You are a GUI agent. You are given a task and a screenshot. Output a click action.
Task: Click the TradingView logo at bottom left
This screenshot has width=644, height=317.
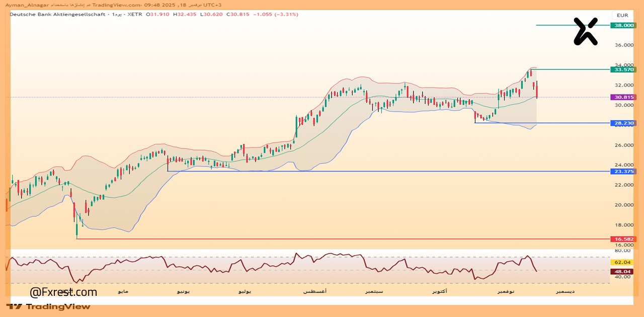[x=49, y=306]
